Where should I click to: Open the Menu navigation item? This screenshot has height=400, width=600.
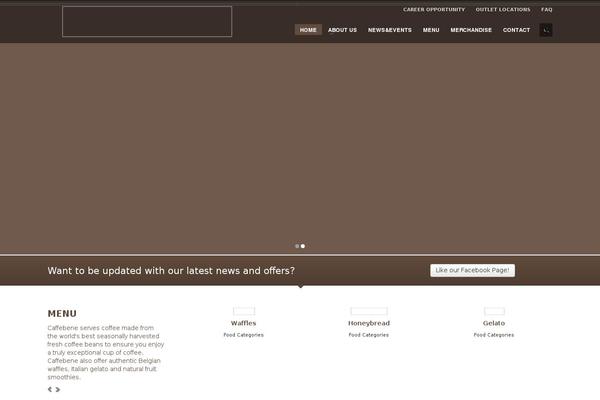[431, 30]
